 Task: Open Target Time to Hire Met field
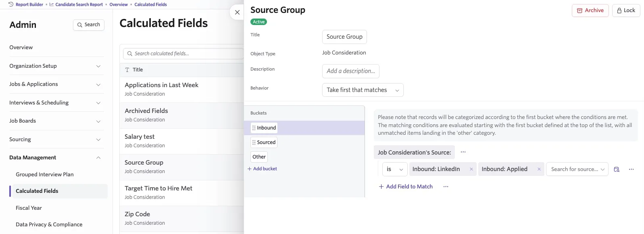point(182,192)
